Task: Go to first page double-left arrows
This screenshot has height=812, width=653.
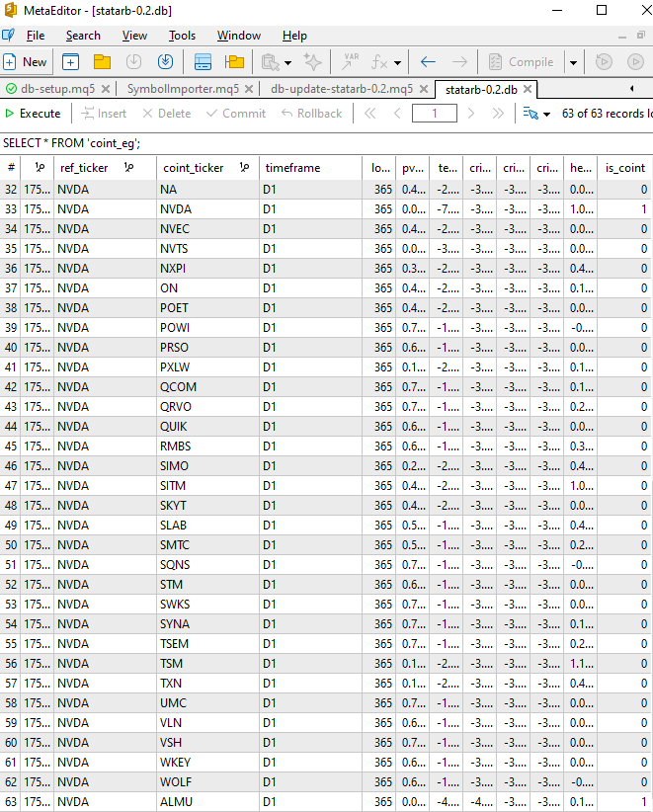Action: [x=369, y=114]
